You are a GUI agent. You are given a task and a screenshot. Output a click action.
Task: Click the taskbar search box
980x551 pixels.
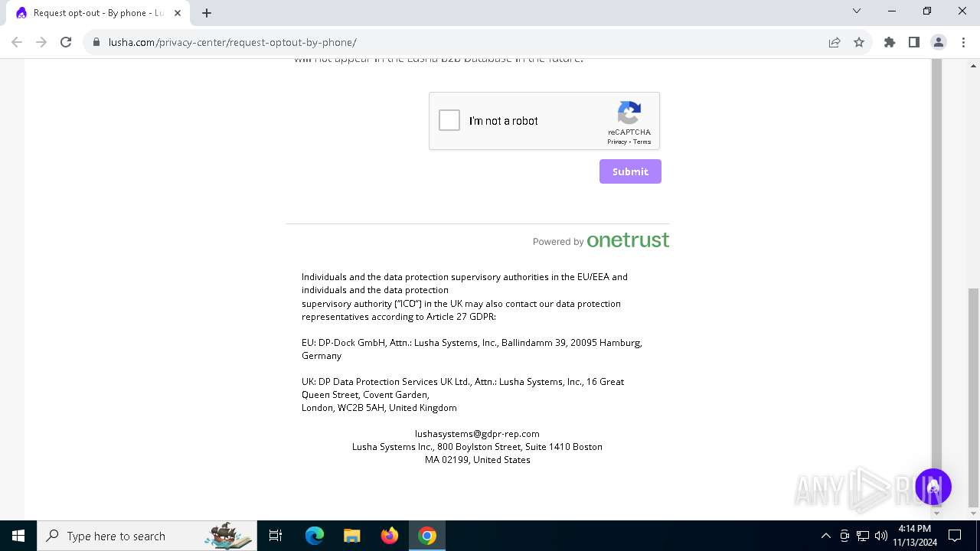pyautogui.click(x=148, y=536)
